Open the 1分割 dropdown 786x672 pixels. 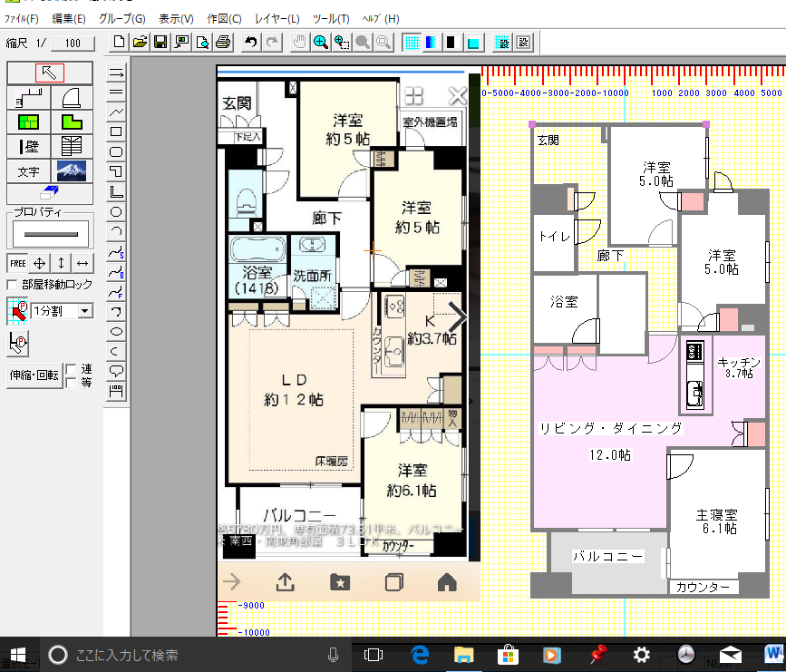85,311
